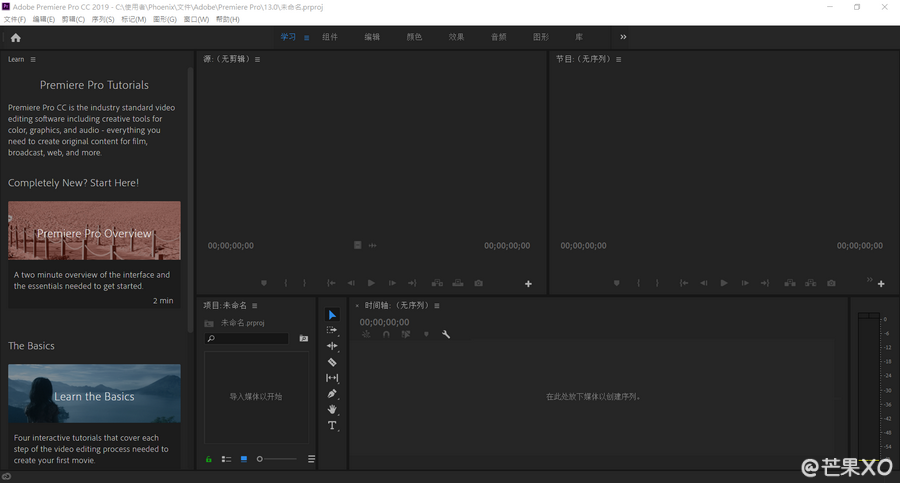Select the Pen tool

pos(332,393)
